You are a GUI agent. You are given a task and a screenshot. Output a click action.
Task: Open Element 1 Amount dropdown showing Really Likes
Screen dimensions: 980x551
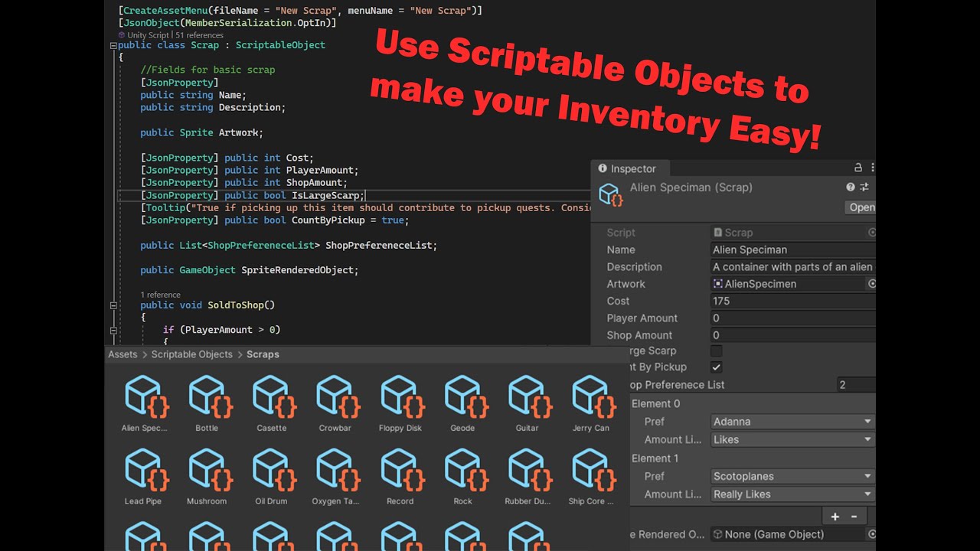pyautogui.click(x=792, y=494)
